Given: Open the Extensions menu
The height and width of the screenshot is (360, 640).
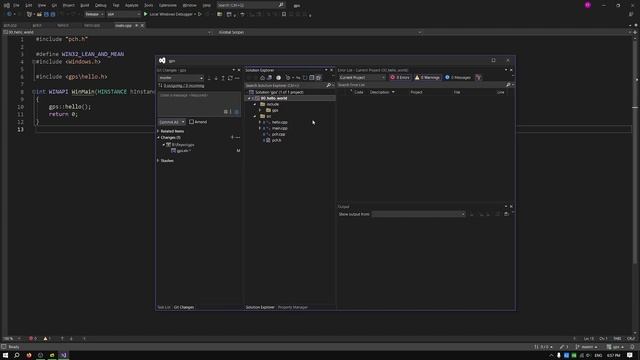Looking at the screenshot, I should [168, 5].
